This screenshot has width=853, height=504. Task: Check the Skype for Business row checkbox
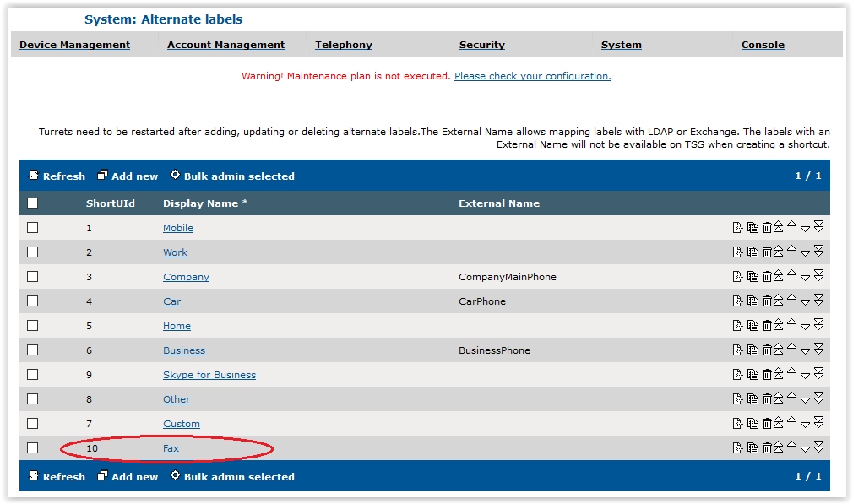pyautogui.click(x=33, y=375)
